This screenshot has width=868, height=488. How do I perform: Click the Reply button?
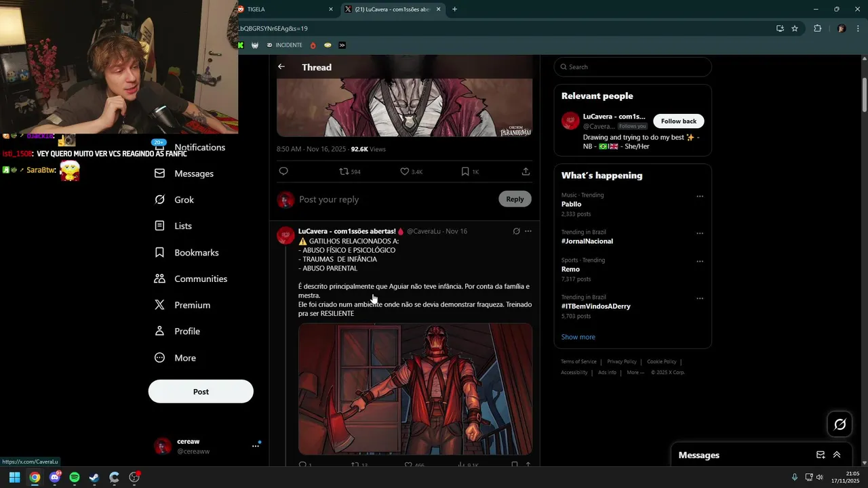point(515,199)
